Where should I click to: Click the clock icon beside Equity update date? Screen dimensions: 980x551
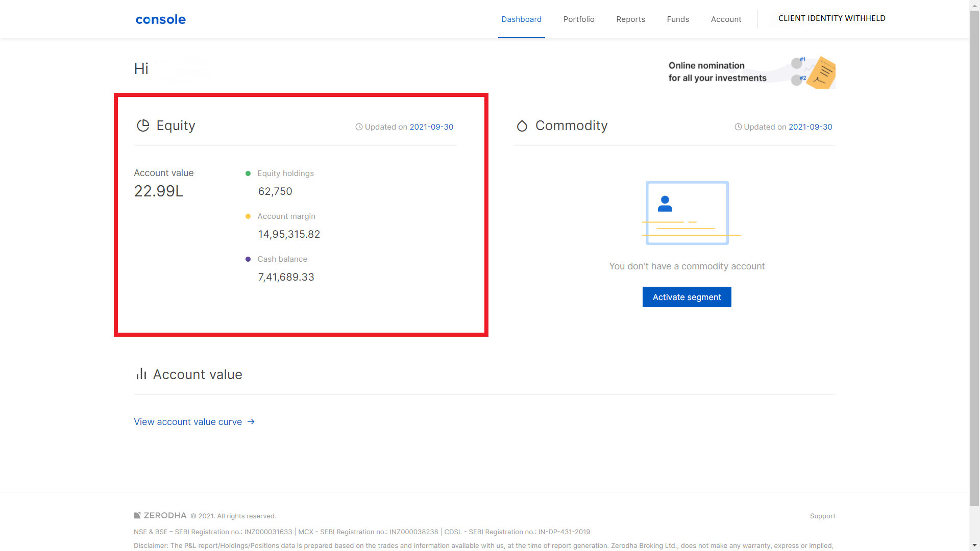point(359,127)
